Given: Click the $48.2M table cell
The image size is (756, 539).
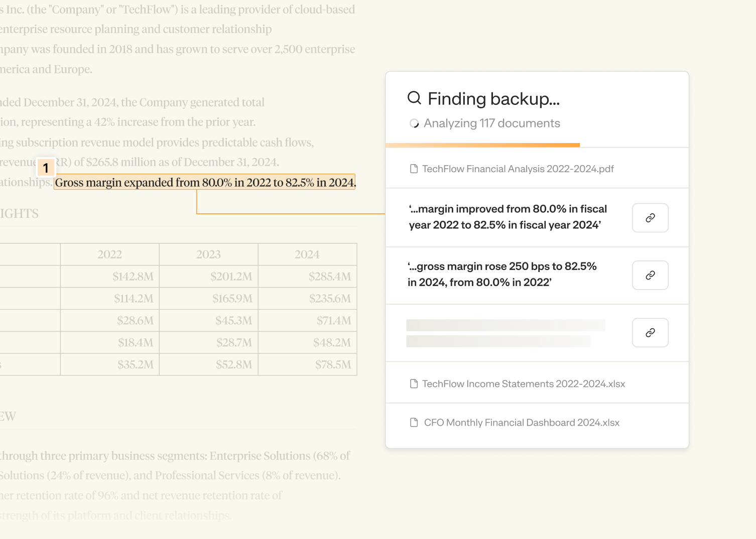Looking at the screenshot, I should click(x=307, y=343).
